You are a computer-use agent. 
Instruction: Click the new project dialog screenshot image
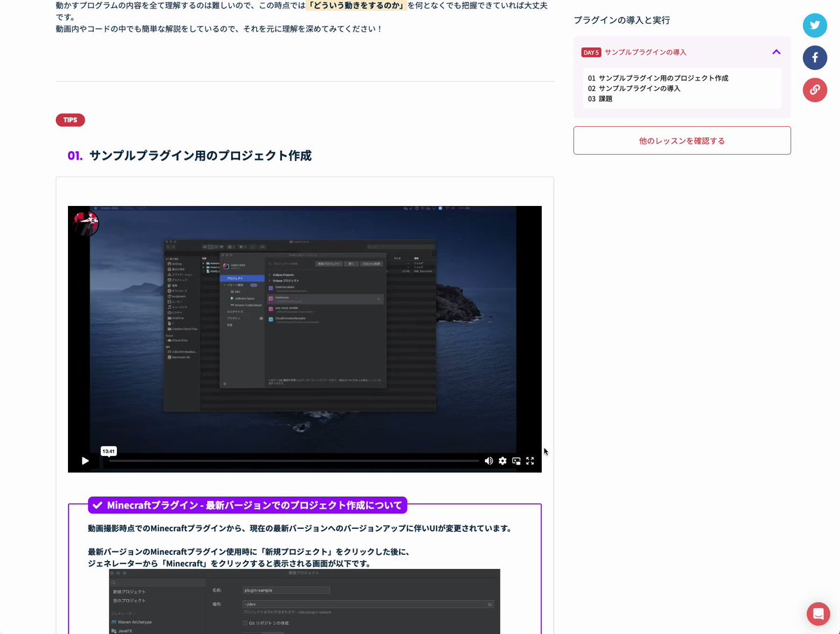point(304,601)
